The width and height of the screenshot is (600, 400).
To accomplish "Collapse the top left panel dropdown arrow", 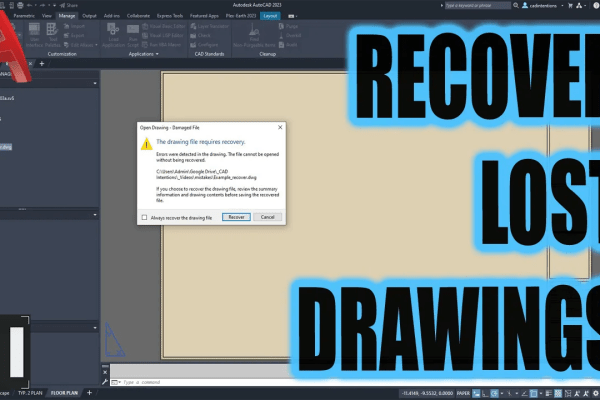I will coord(95,83).
